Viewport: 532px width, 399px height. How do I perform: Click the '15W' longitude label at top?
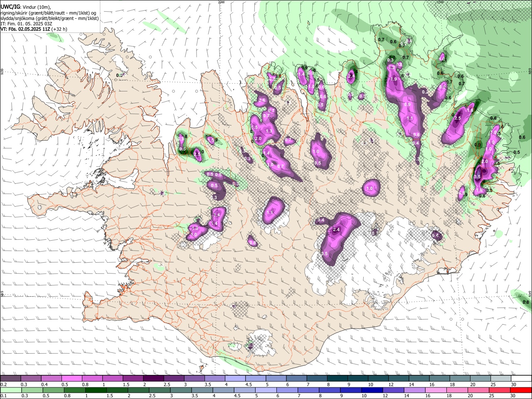click(x=441, y=2)
